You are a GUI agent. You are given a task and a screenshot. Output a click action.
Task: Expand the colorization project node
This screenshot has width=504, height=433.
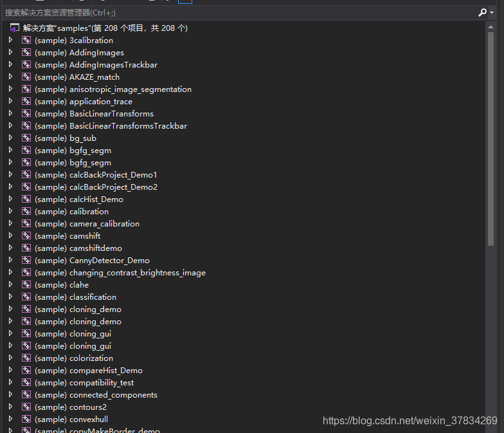click(x=10, y=358)
